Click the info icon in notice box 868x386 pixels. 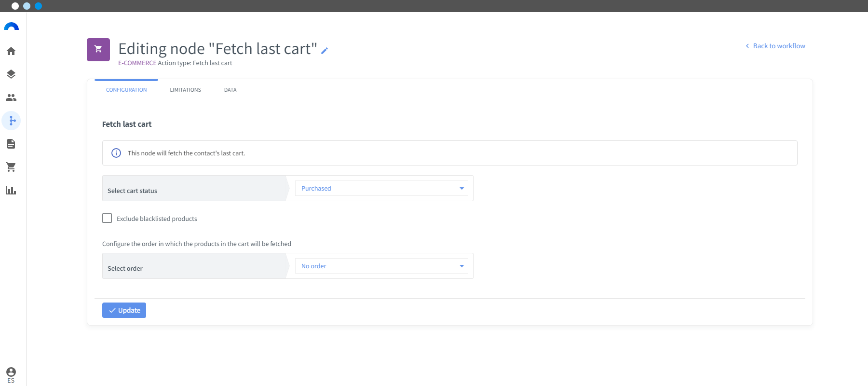click(x=116, y=153)
